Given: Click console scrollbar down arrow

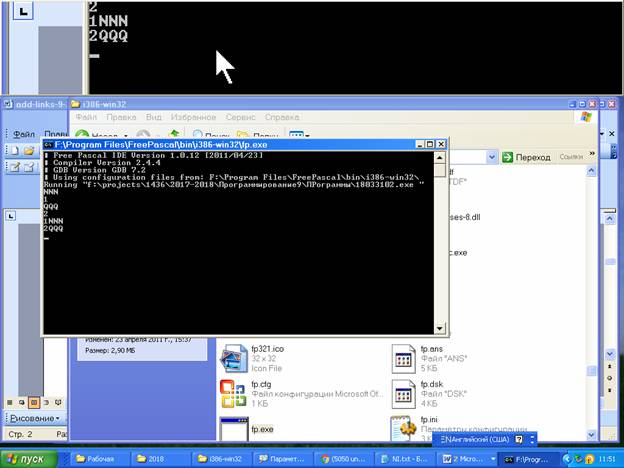Looking at the screenshot, I should coord(439,328).
